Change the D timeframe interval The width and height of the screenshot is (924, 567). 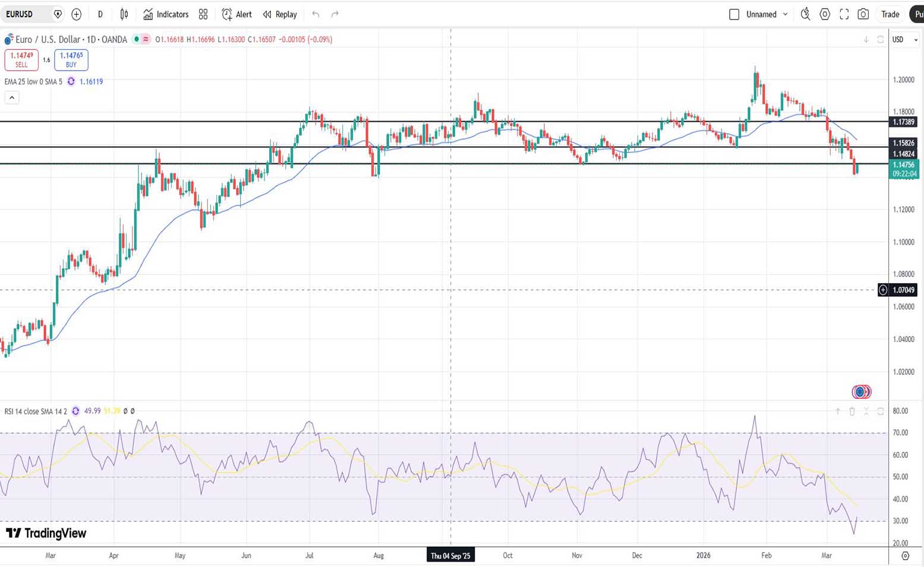pos(100,14)
